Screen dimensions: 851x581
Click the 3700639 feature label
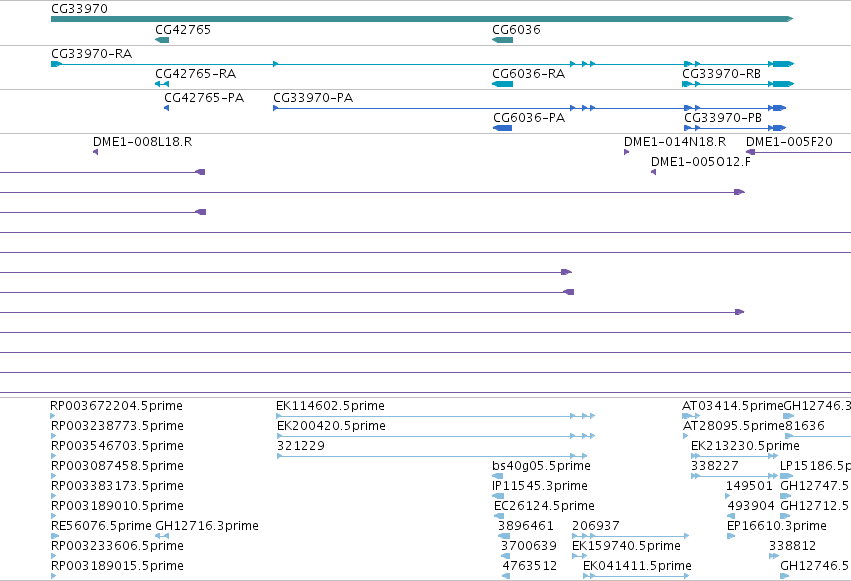(529, 546)
